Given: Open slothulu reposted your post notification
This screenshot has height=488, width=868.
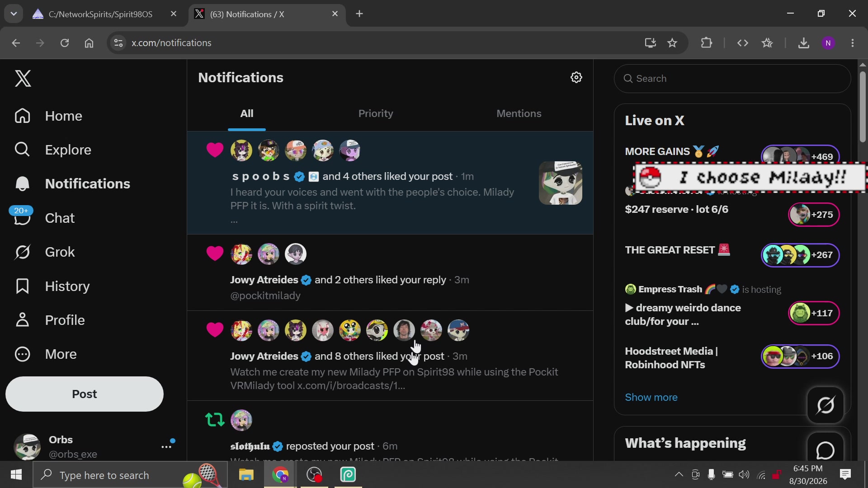Looking at the screenshot, I should 390,432.
